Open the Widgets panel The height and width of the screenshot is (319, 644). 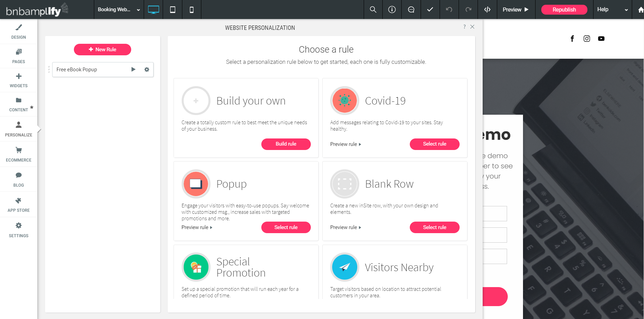[x=19, y=80]
